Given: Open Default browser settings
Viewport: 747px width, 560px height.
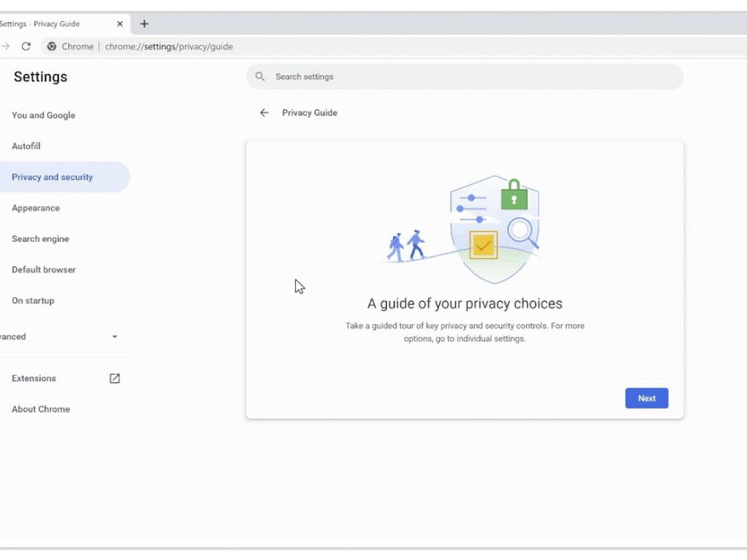Looking at the screenshot, I should tap(44, 269).
